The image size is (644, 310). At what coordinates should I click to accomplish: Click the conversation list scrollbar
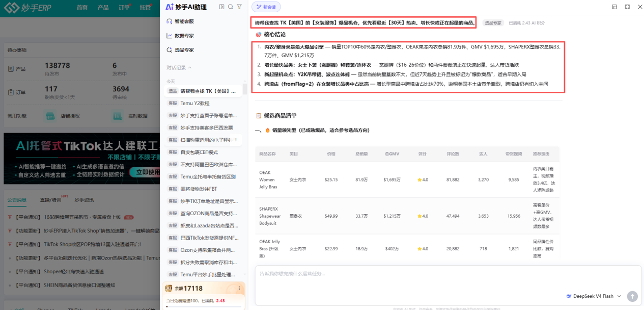pyautogui.click(x=244, y=89)
